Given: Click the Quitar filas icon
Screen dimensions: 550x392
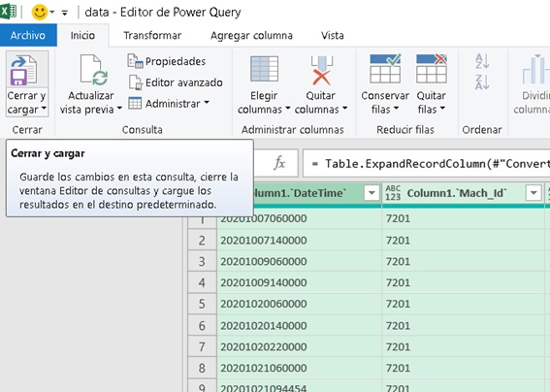Looking at the screenshot, I should [x=432, y=69].
